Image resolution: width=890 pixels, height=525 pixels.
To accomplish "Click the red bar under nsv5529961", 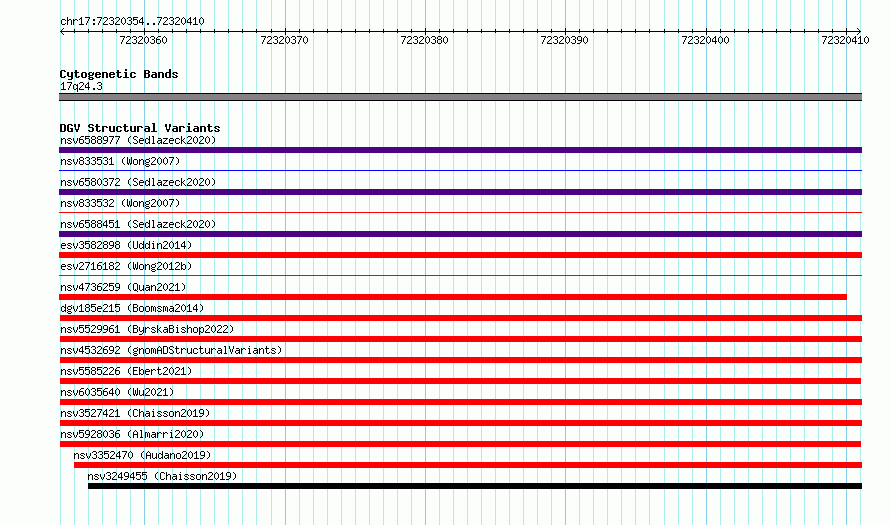I will pos(460,339).
